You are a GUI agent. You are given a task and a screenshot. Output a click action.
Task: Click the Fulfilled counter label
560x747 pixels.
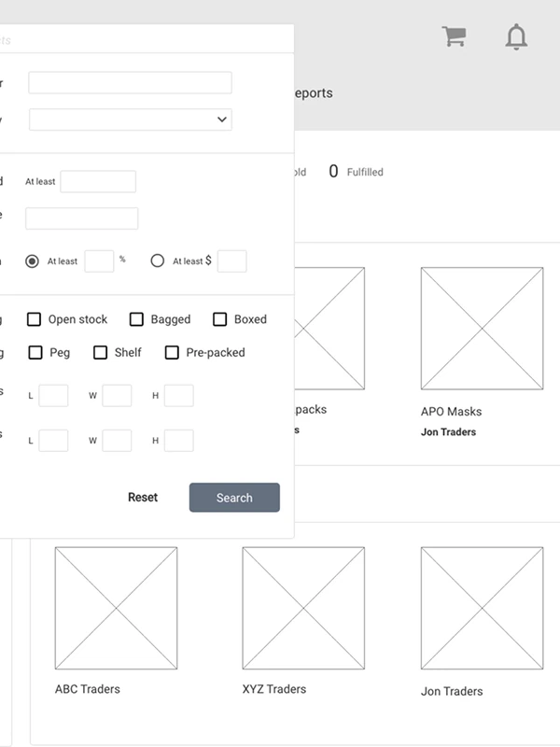coord(365,172)
